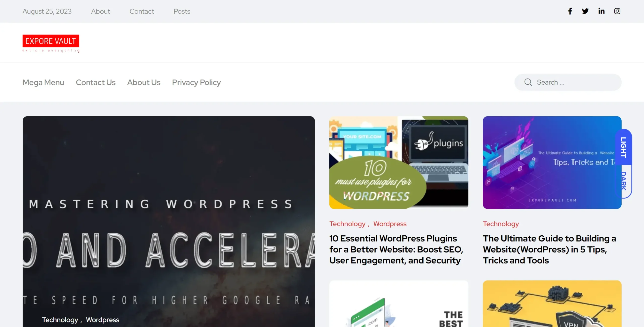Screen dimensions: 644x327
Task: Open the Facebook social icon
Action: tap(570, 11)
